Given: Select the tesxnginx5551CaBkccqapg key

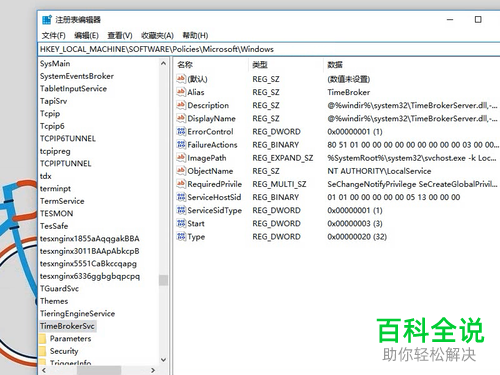Looking at the screenshot, I should click(x=88, y=263).
